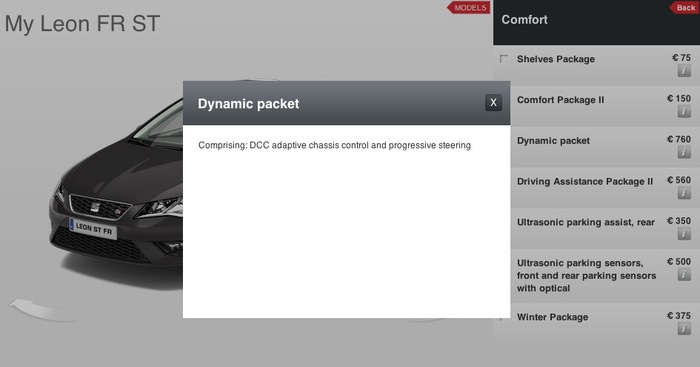
Task: Show info for Ultrasonic parking assist, rear
Action: point(684,233)
